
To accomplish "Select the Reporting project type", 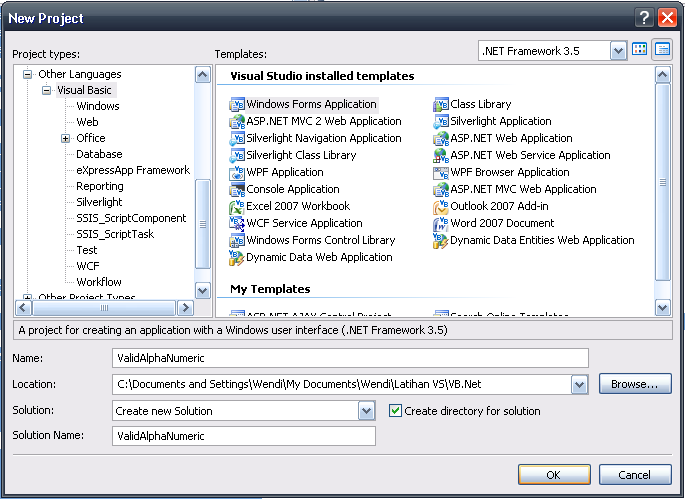I will (100, 186).
